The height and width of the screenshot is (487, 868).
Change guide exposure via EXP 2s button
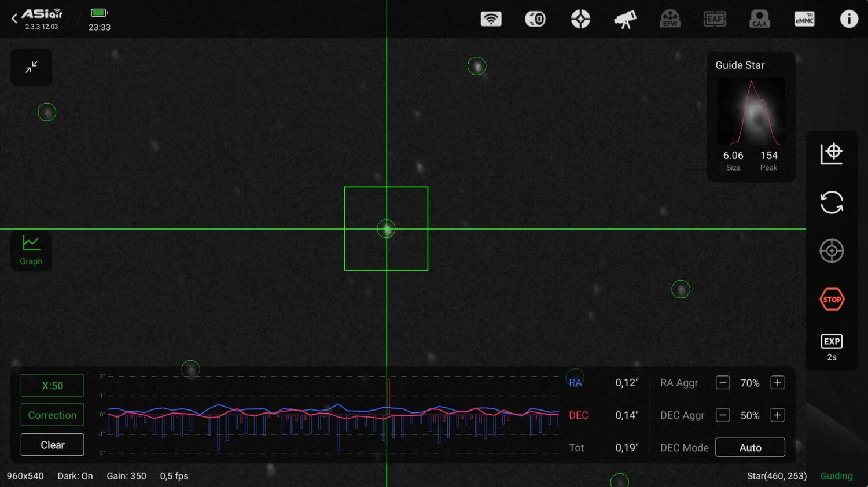point(832,347)
